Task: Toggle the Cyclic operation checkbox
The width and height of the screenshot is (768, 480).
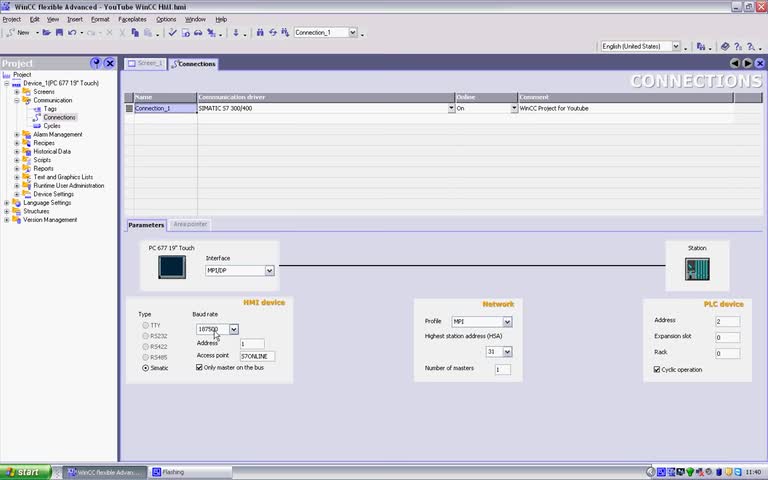Action: [657, 369]
